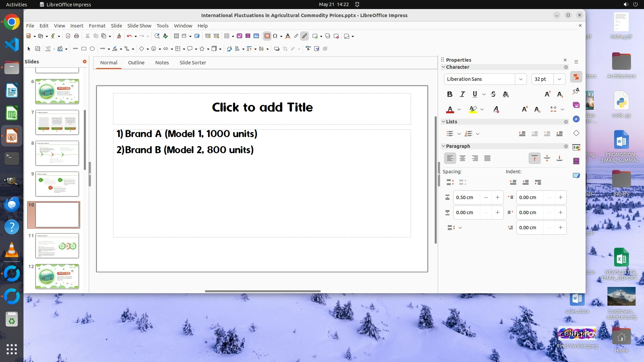Toggle Bold in Character panel
This screenshot has width=644, height=362.
coord(450,95)
